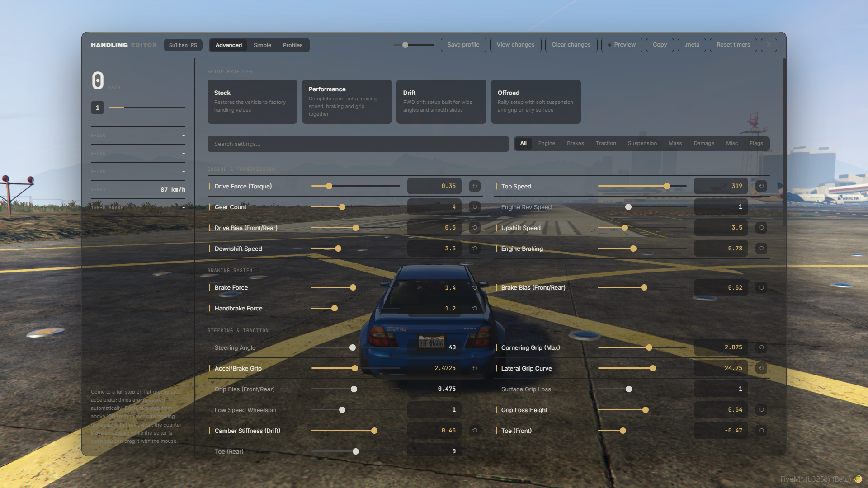Reset the Drive Bias (Front/Rear) value

(475, 227)
